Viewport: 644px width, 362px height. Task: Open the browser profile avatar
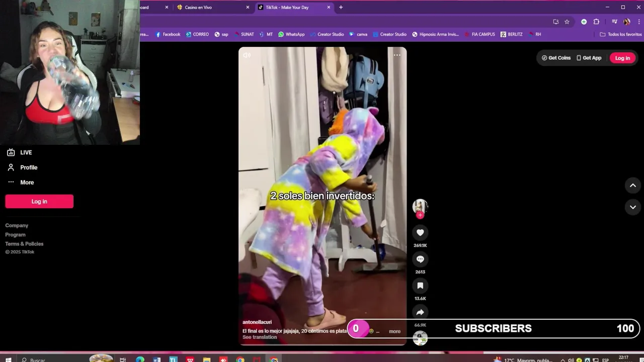click(626, 22)
